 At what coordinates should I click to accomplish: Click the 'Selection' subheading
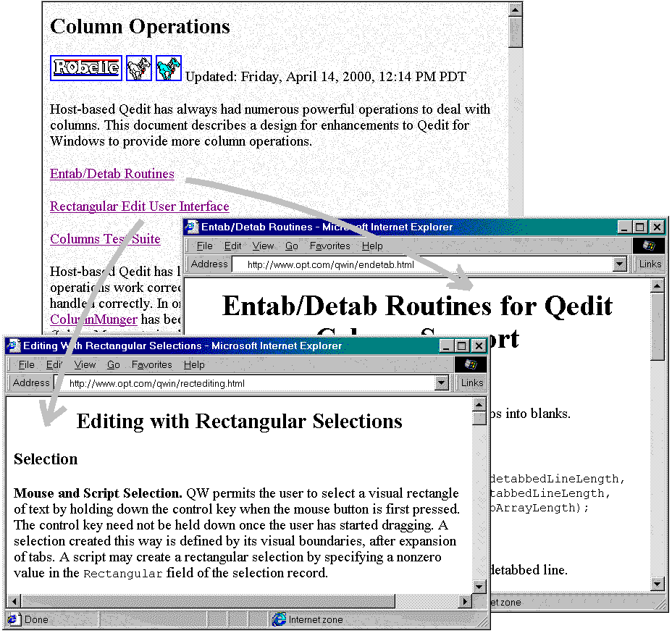point(46,459)
